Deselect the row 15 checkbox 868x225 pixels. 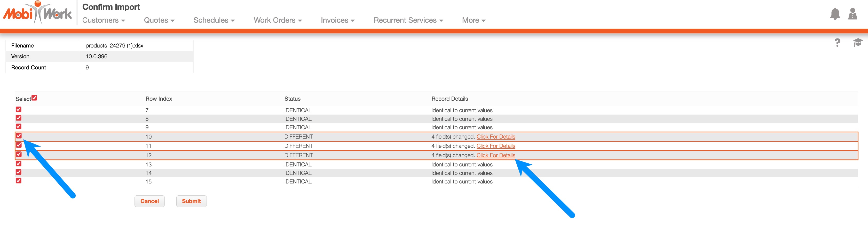pos(19,181)
